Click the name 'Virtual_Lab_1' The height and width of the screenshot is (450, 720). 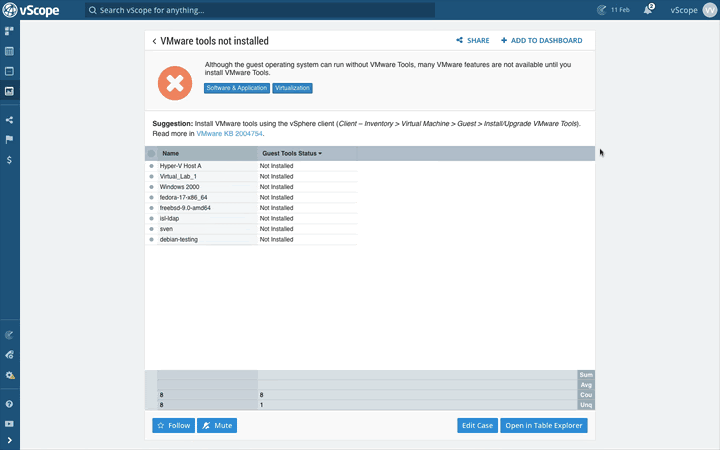click(178, 176)
